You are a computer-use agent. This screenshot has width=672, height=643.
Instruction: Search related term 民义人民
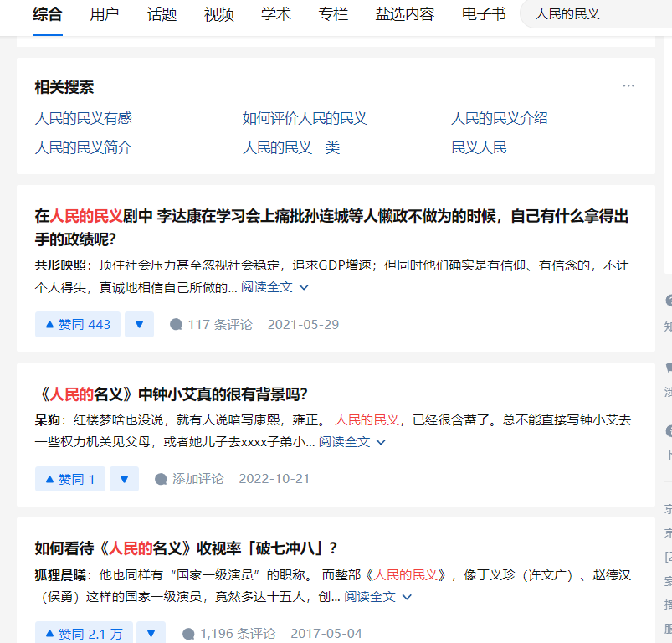click(x=479, y=148)
